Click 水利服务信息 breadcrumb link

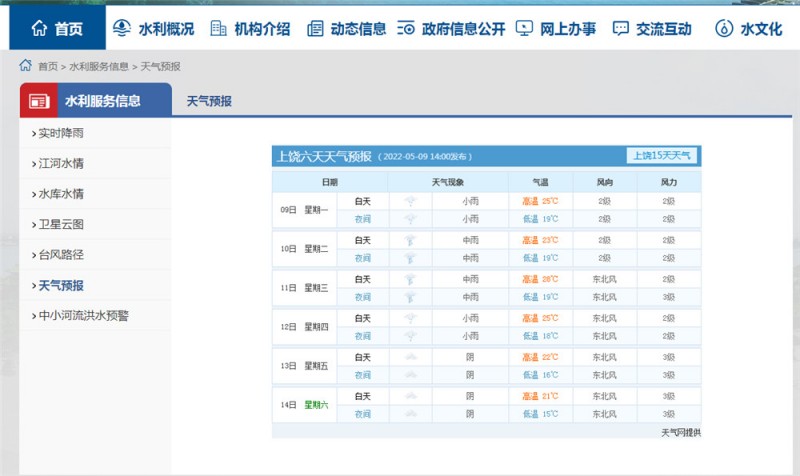tap(99, 66)
